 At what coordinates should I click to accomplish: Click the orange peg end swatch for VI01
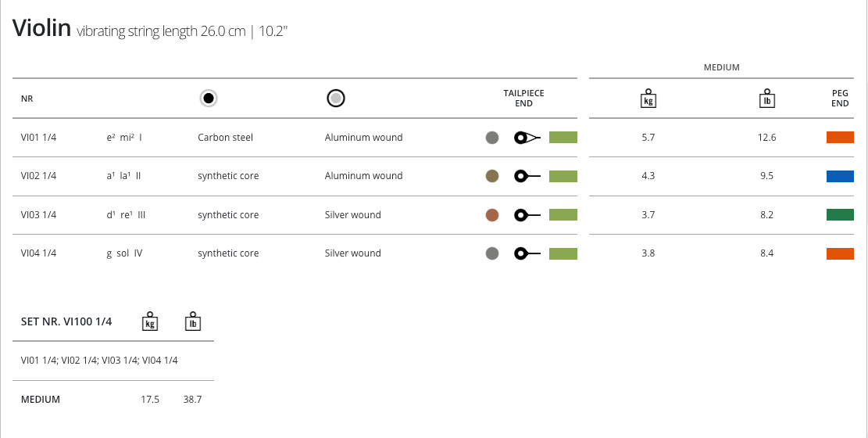(x=840, y=138)
